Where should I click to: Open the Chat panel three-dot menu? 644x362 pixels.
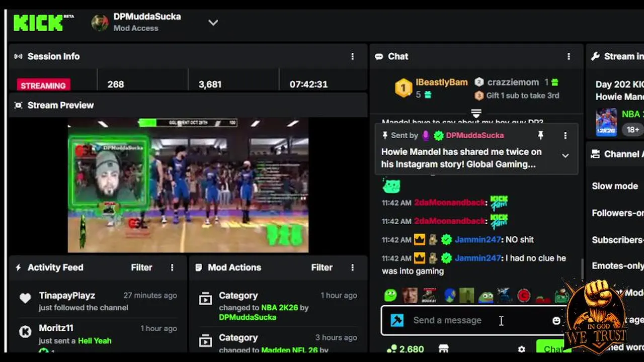coord(569,56)
